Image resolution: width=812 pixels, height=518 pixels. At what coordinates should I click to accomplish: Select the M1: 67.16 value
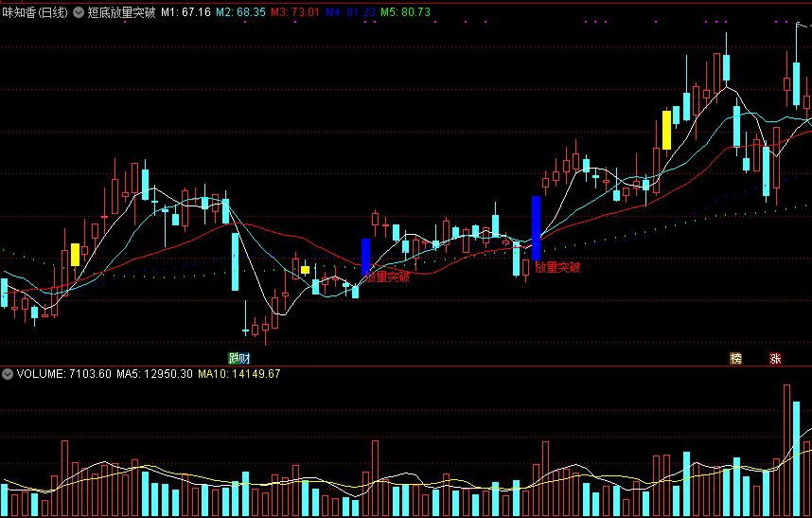[185, 12]
